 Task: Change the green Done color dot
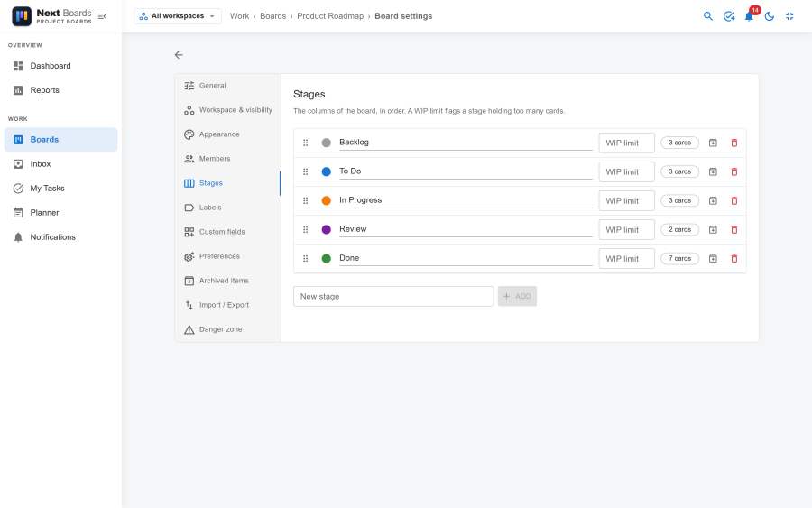[327, 259]
